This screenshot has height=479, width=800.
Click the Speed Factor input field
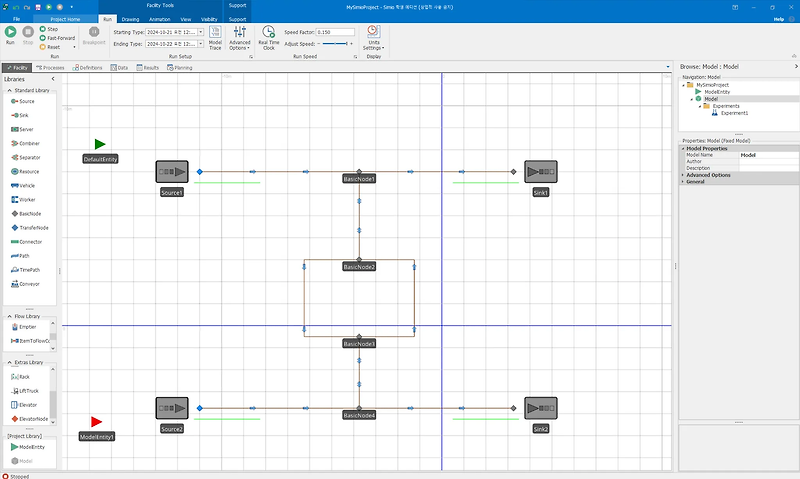click(335, 32)
